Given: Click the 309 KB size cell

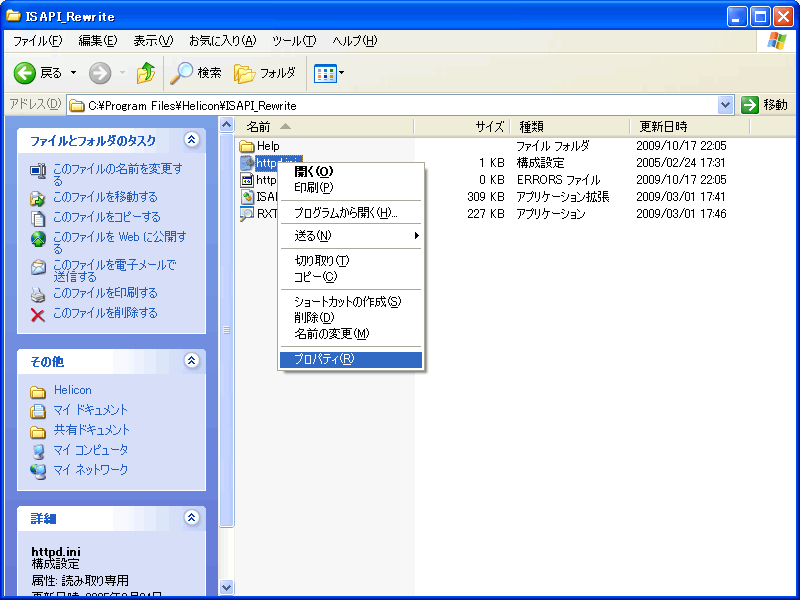Looking at the screenshot, I should (486, 197).
